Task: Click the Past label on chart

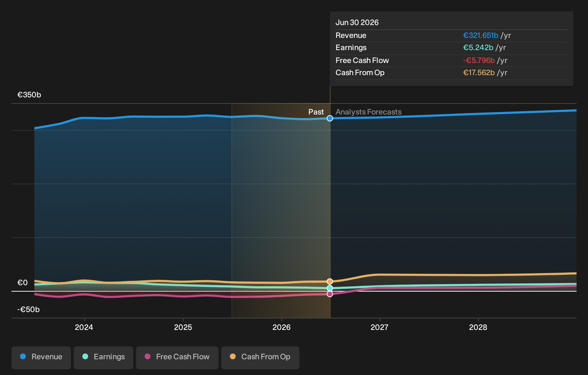Action: click(316, 112)
